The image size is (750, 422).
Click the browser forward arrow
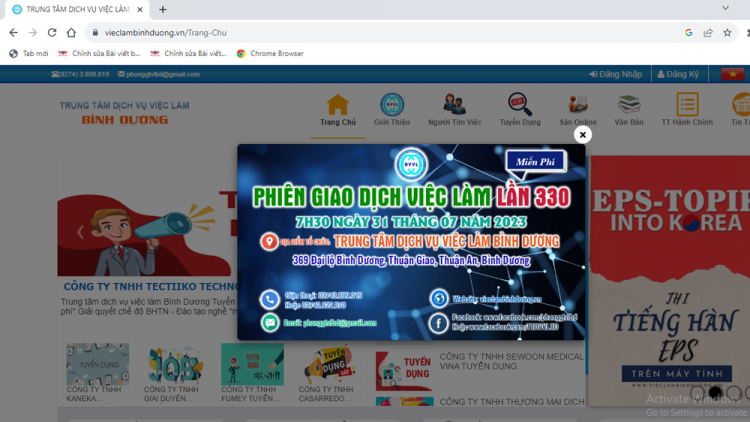pyautogui.click(x=33, y=33)
